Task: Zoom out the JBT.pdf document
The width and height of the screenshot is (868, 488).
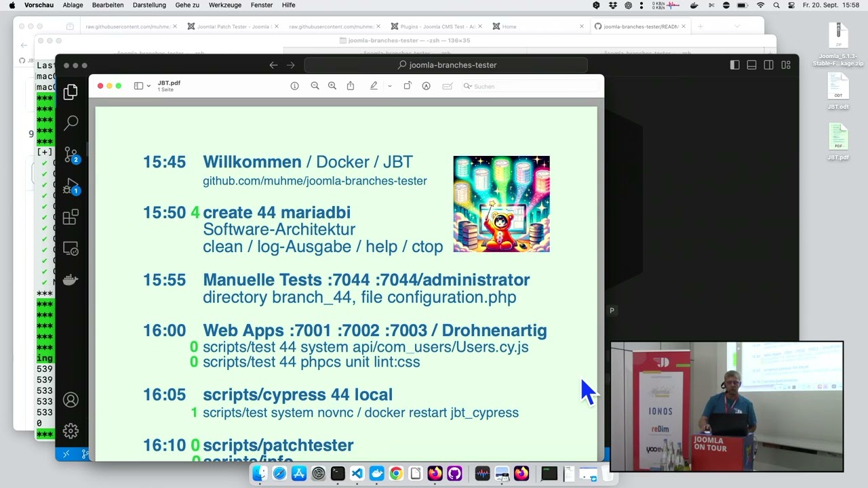Action: click(315, 86)
